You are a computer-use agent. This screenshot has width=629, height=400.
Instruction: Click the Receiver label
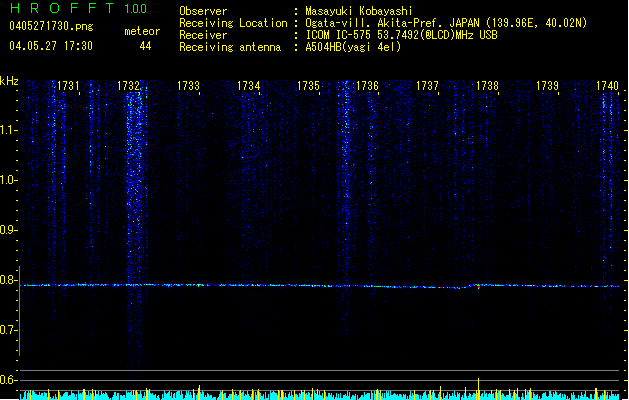pos(203,35)
